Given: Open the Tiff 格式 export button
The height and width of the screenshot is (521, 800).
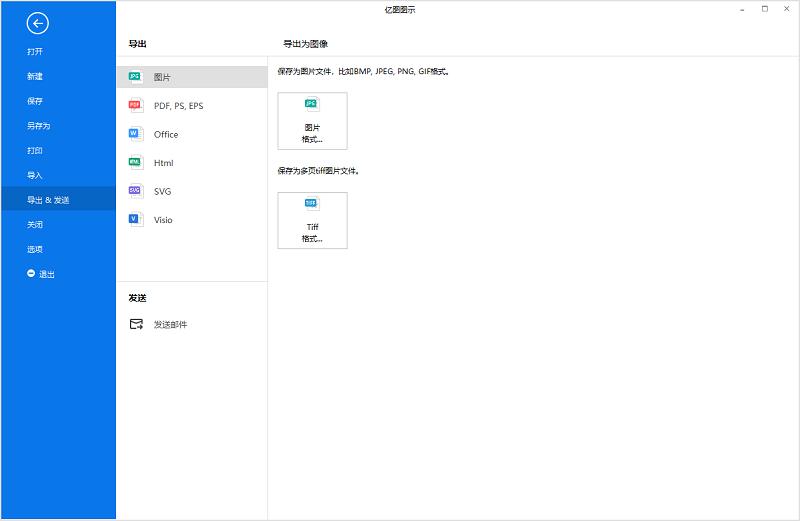Looking at the screenshot, I should coord(312,220).
